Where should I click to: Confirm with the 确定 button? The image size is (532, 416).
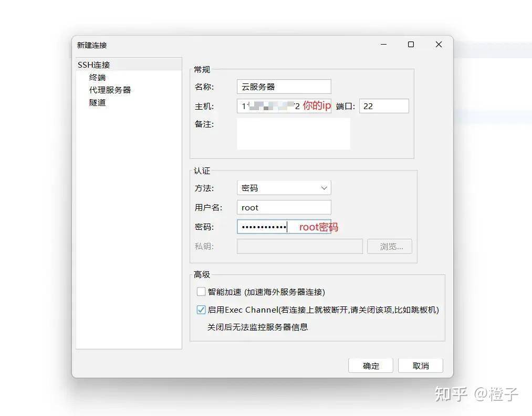click(x=370, y=366)
